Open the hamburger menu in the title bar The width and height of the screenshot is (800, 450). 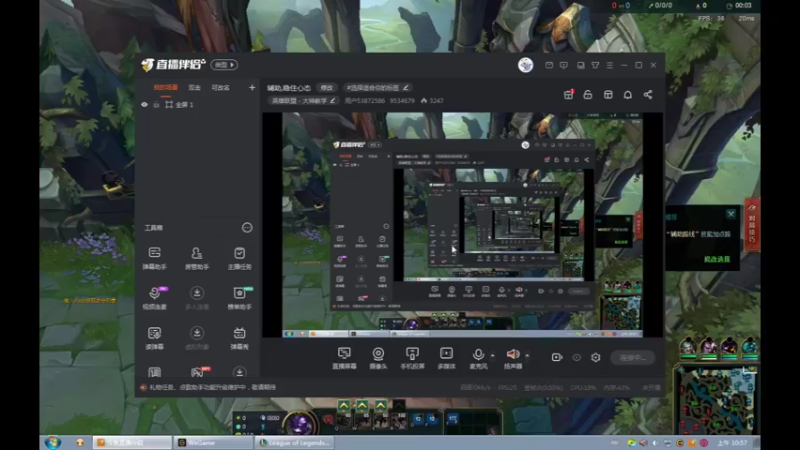tap(610, 65)
